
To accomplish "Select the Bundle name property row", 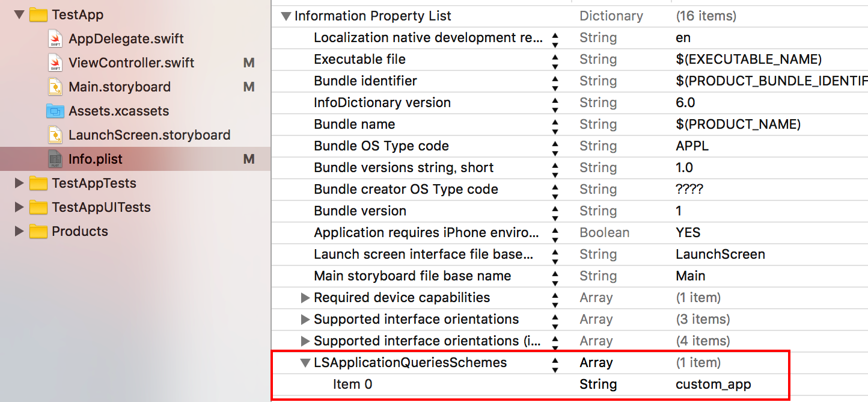I will (354, 125).
